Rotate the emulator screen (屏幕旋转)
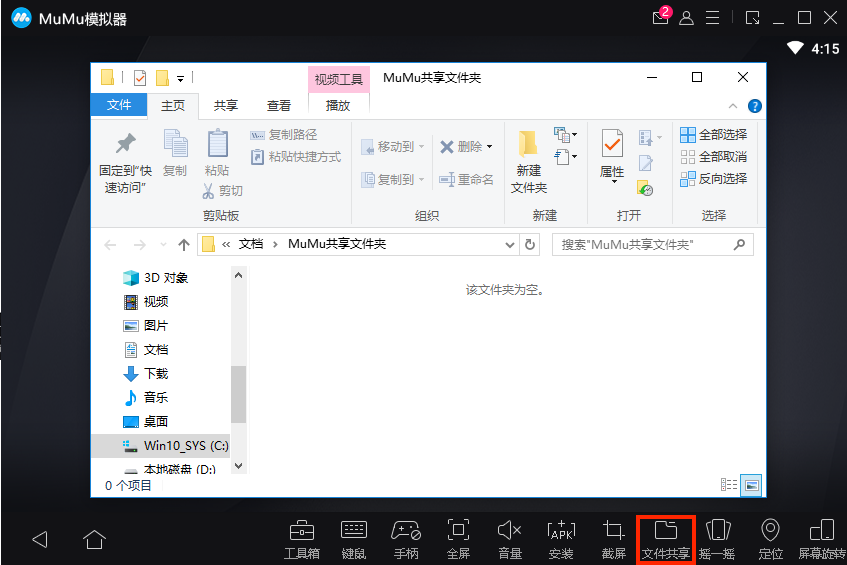 coord(822,539)
